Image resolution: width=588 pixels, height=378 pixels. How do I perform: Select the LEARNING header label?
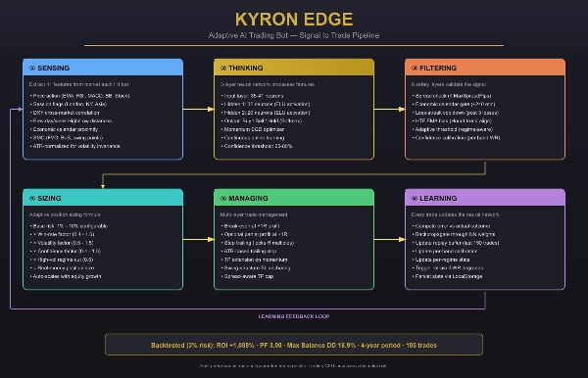point(438,198)
